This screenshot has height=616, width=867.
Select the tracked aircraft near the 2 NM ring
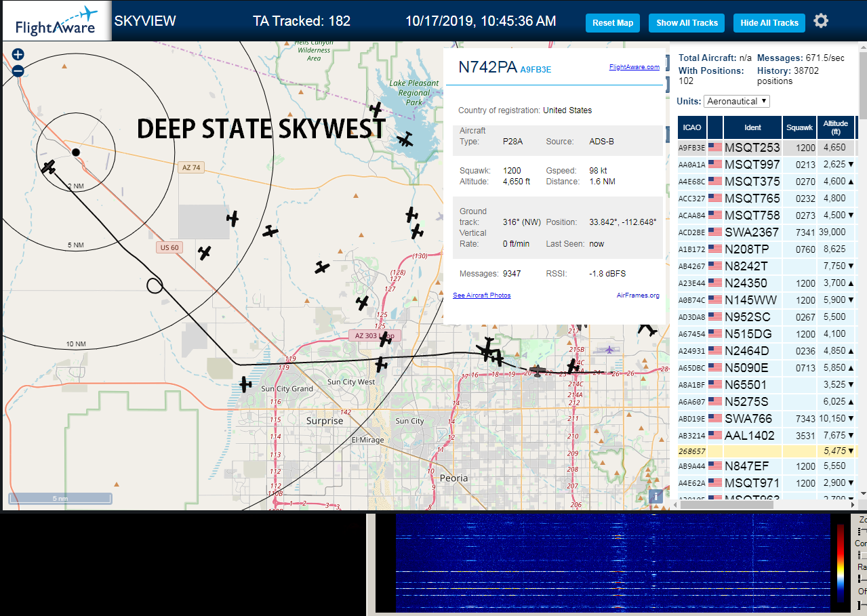(48, 167)
